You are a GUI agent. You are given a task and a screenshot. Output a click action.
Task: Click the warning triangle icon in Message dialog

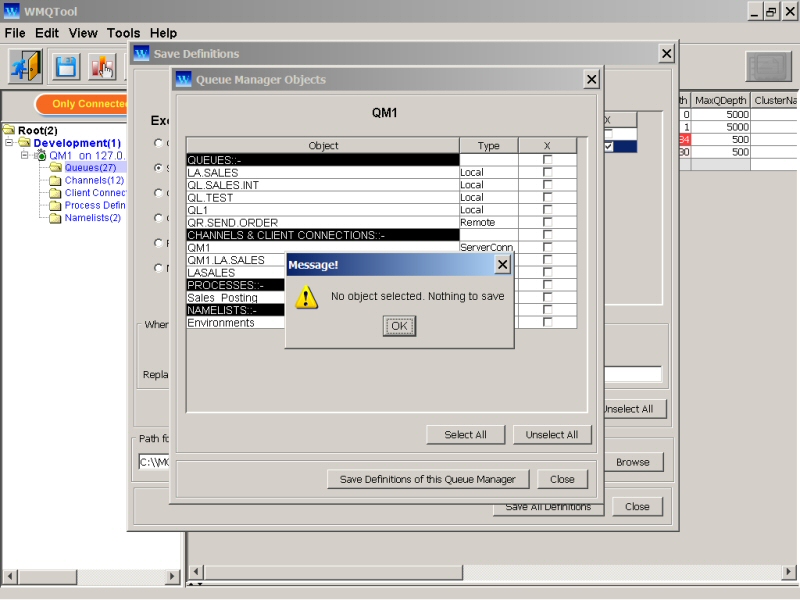pyautogui.click(x=307, y=297)
